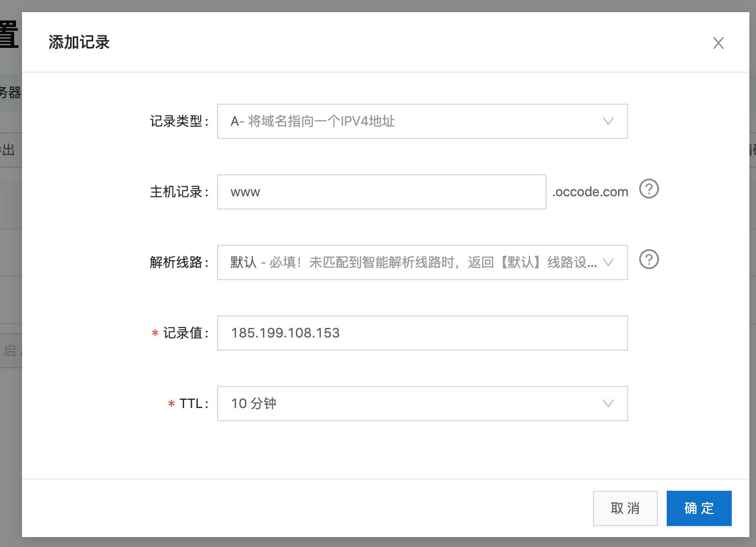
Task: Open the TTL dropdown showing 10 分钟
Action: point(423,404)
